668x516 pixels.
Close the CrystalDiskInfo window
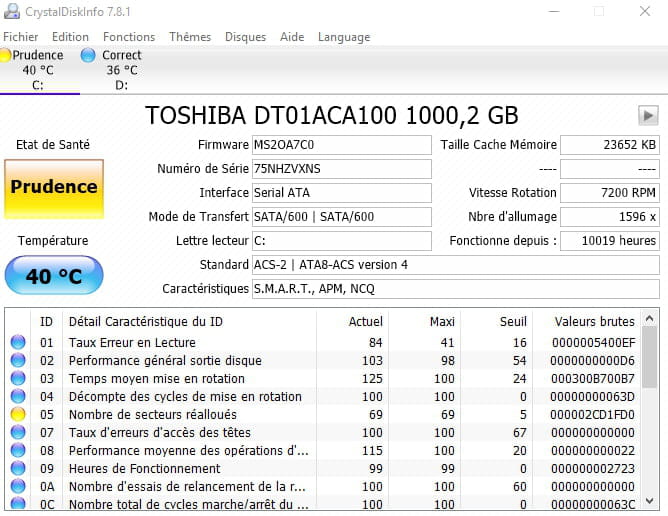(x=645, y=12)
